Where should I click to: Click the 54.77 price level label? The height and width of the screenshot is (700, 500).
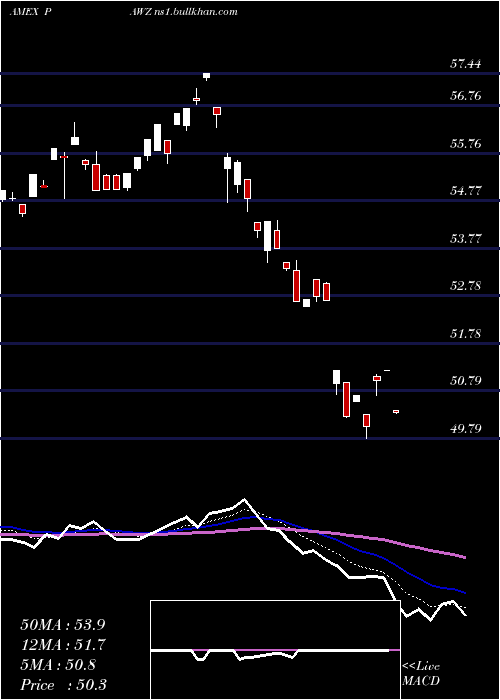465,191
